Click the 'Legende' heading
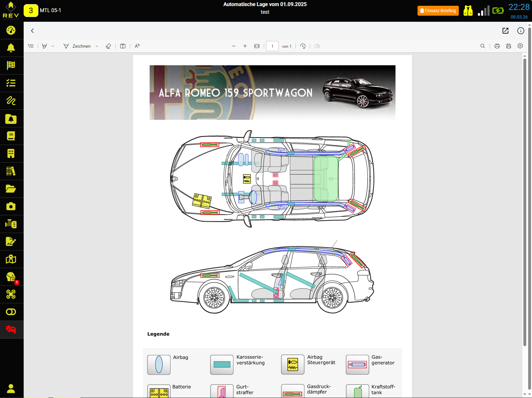532x398 pixels. click(x=158, y=334)
